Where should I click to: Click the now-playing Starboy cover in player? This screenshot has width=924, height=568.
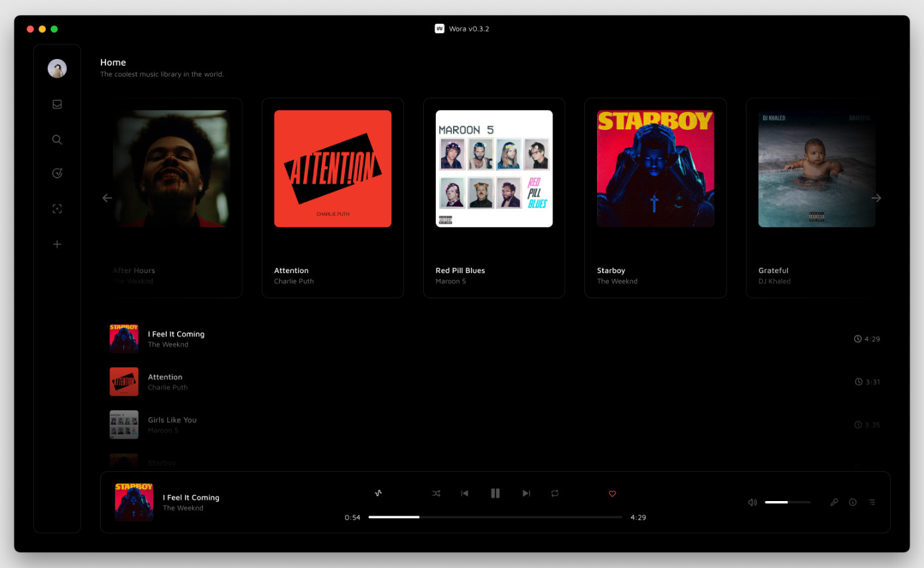pyautogui.click(x=134, y=502)
